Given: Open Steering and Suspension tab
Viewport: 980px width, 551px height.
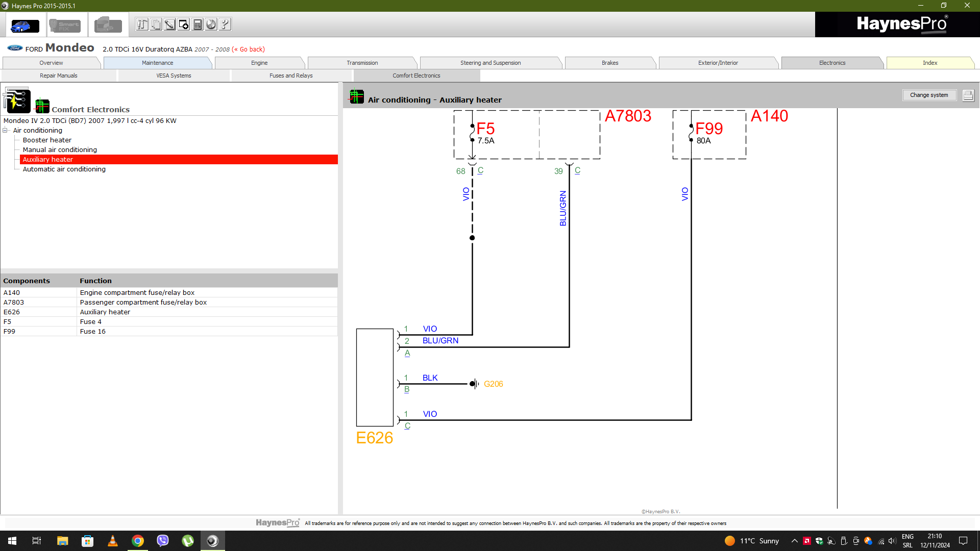Looking at the screenshot, I should [491, 63].
